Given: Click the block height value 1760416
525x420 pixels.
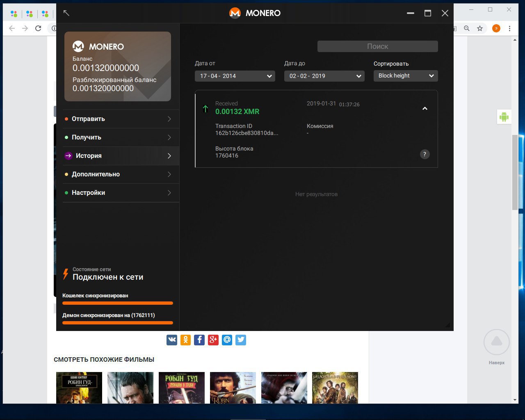Looking at the screenshot, I should click(227, 155).
